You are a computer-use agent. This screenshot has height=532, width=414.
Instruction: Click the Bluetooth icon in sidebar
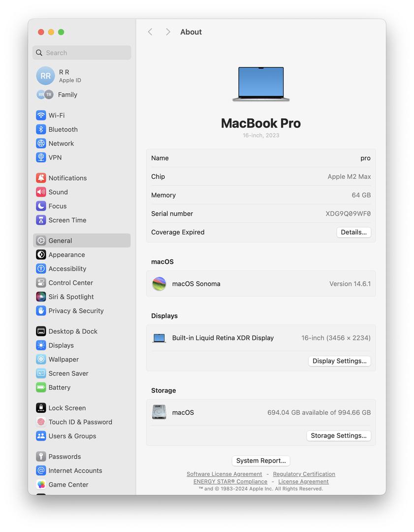coord(41,129)
